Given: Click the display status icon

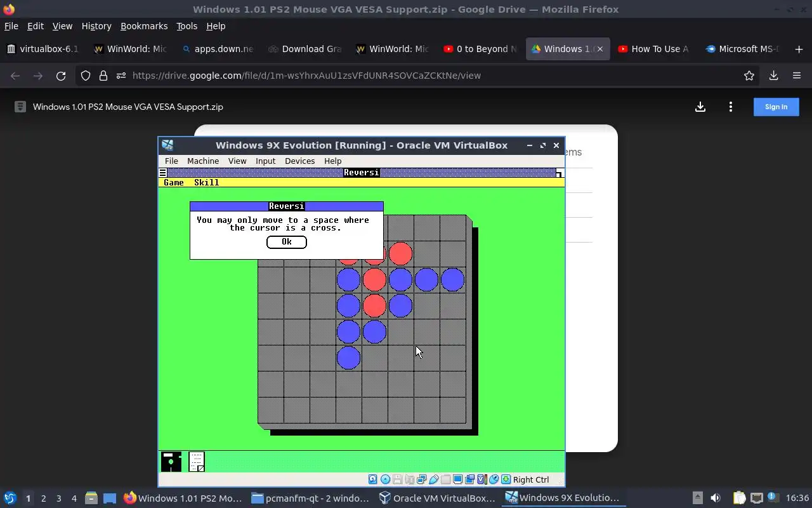Looking at the screenshot, I should tap(457, 479).
